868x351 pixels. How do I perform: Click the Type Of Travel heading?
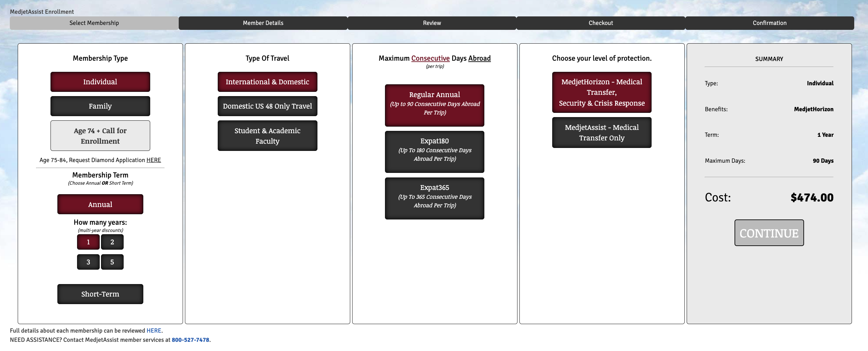click(267, 58)
